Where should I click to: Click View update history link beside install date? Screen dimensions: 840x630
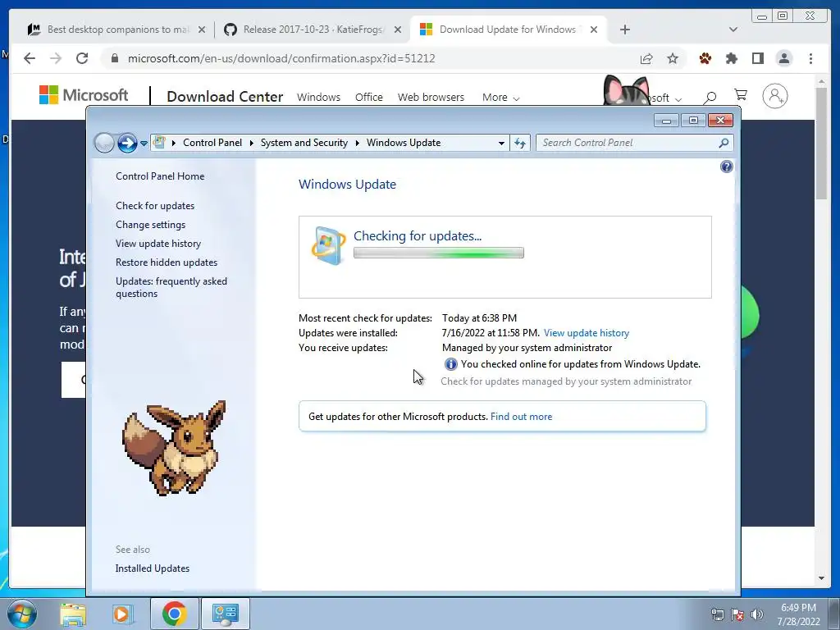pos(586,333)
